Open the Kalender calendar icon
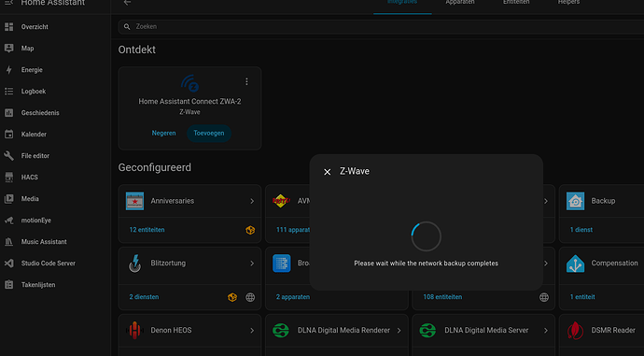The width and height of the screenshot is (644, 356). coord(9,134)
